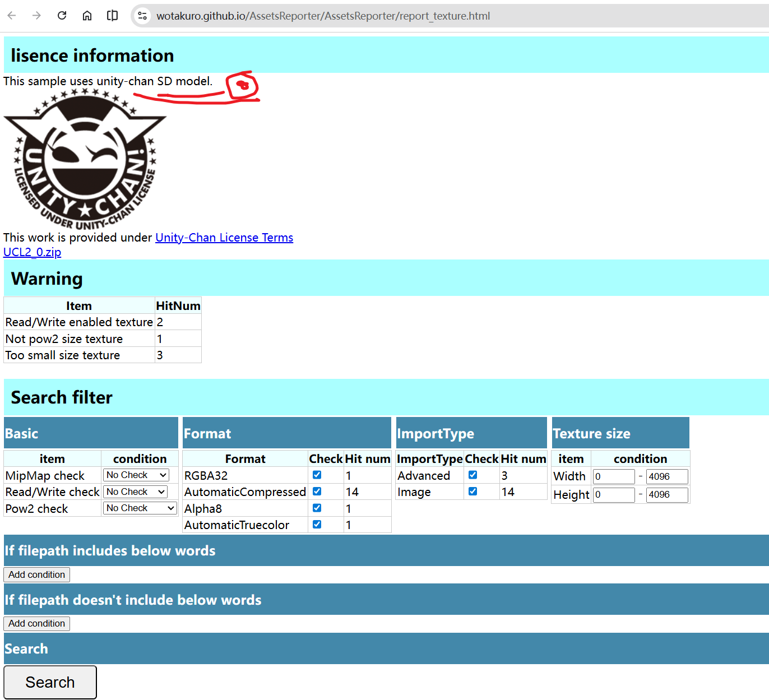Click the Advanced import type label

tap(424, 475)
